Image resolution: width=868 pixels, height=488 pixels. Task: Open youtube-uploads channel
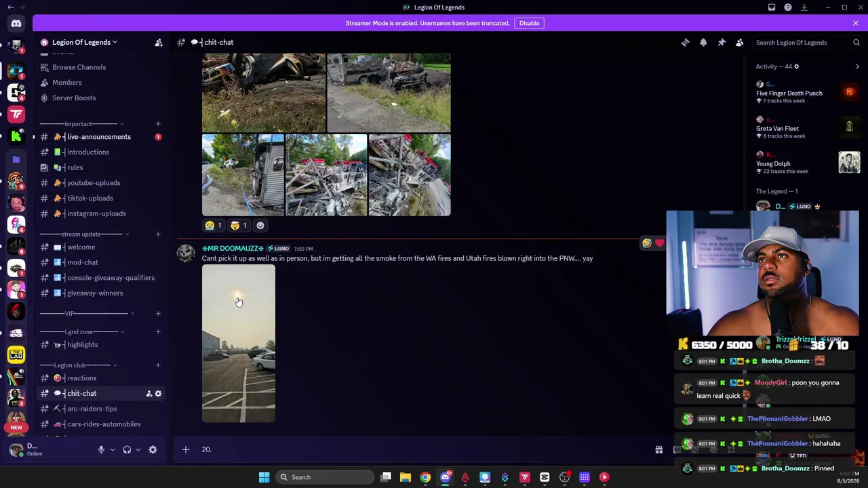click(x=100, y=183)
